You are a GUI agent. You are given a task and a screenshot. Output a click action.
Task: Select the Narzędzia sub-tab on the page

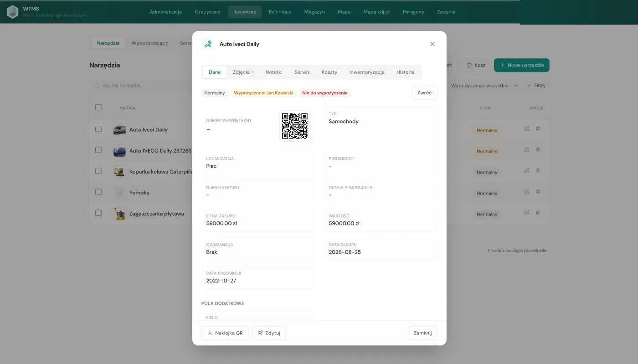coord(108,43)
